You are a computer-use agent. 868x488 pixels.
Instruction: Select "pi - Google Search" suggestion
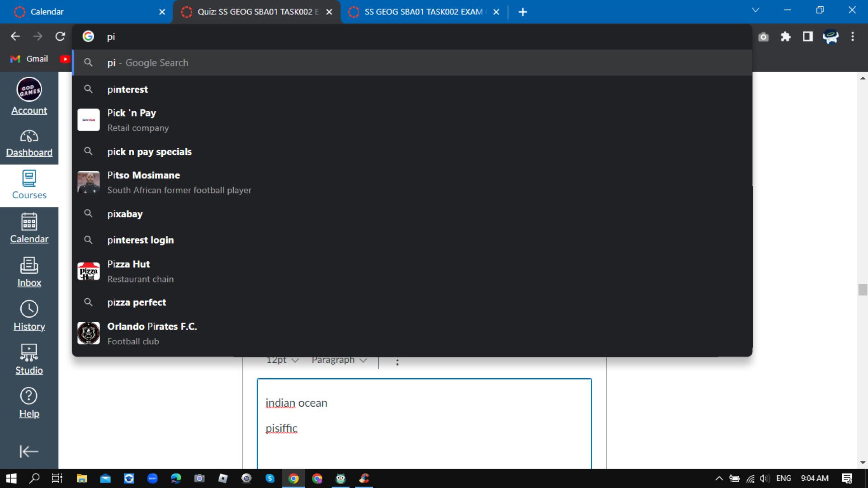(x=412, y=63)
